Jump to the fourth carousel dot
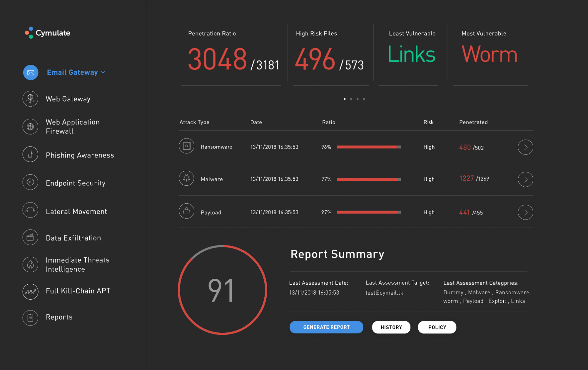 pyautogui.click(x=364, y=99)
